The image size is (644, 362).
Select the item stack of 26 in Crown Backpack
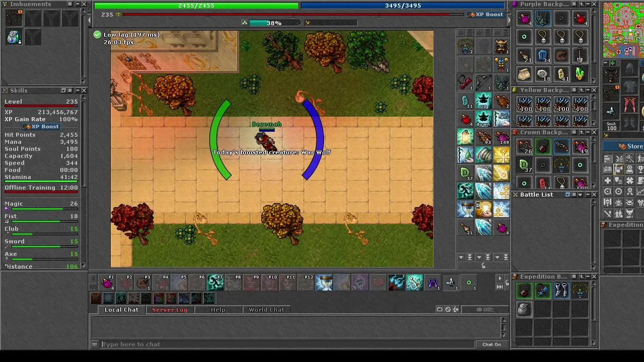[524, 146]
